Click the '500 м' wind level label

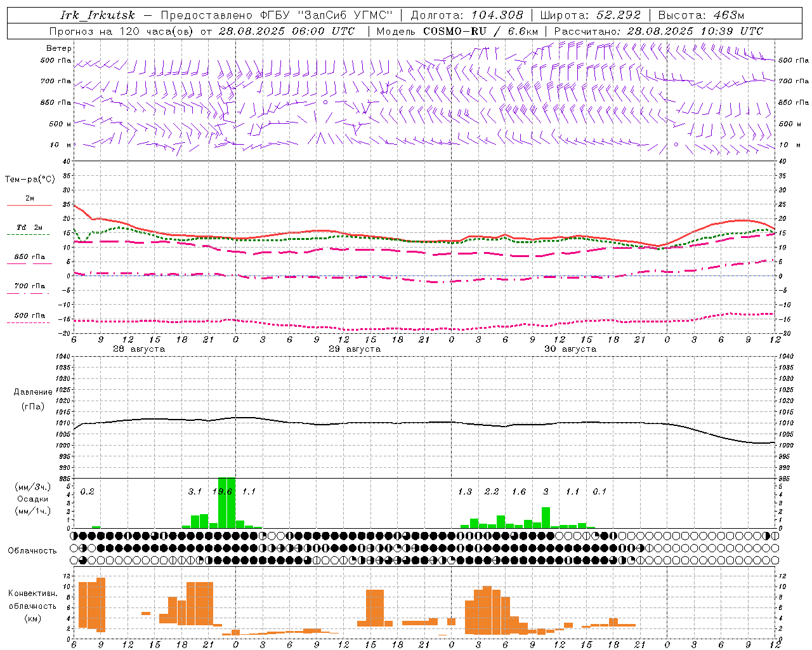[60, 124]
